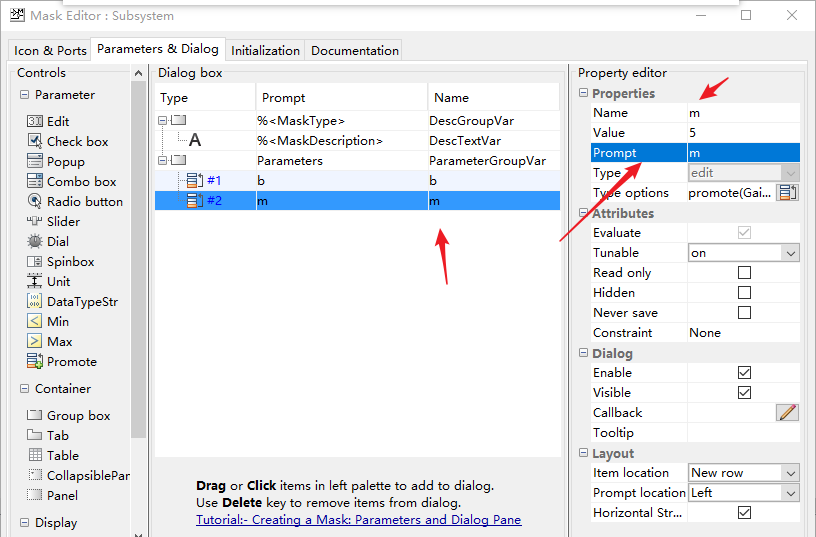The image size is (816, 537).
Task: Select the Edit parameter control icon
Action: tap(34, 121)
